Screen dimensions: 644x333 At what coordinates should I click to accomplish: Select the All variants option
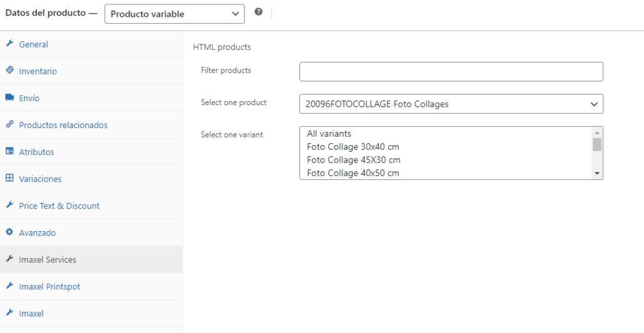point(329,134)
